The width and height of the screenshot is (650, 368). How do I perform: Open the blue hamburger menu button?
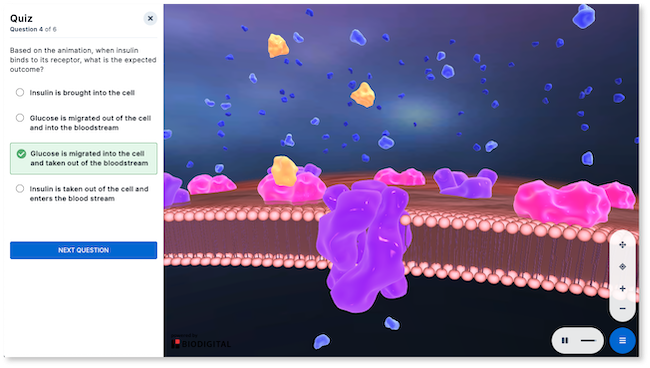click(x=622, y=341)
